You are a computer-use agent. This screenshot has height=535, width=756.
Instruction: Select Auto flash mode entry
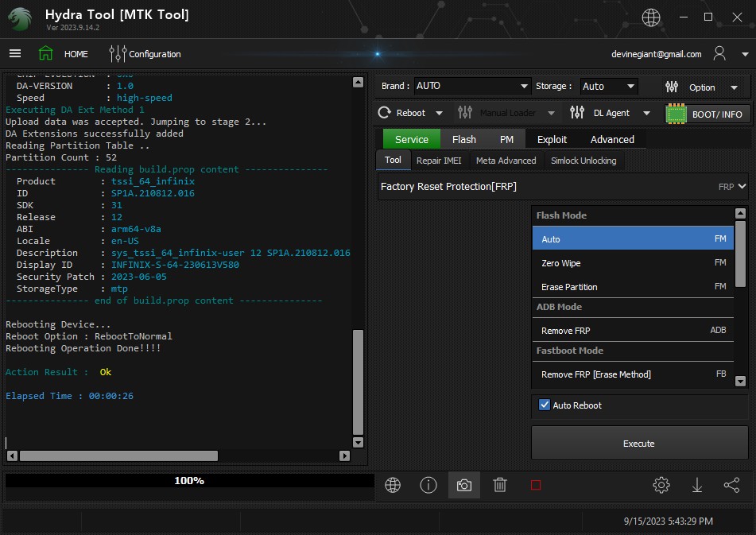pyautogui.click(x=633, y=238)
